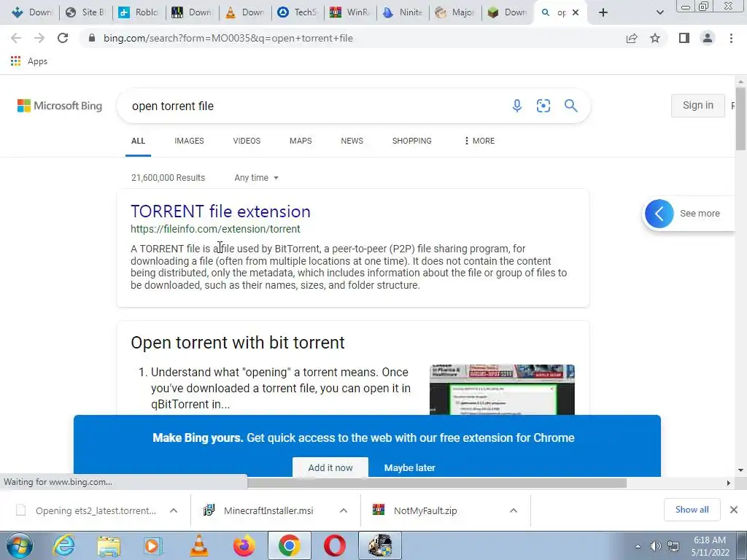Switch to the IMAGES tab
Image resolution: width=747 pixels, height=560 pixels.
189,141
